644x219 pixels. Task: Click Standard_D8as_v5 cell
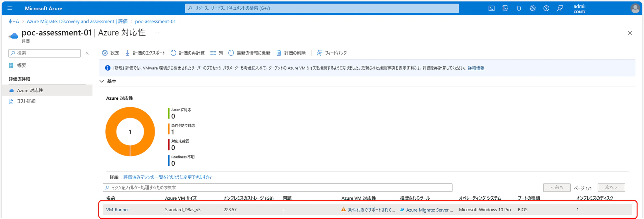coord(183,210)
